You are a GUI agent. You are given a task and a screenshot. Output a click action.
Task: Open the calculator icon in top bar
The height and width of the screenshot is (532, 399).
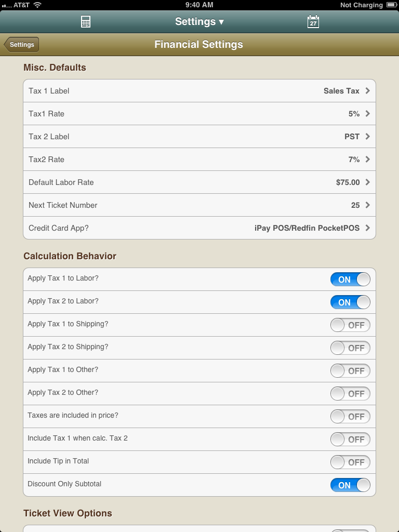[86, 22]
